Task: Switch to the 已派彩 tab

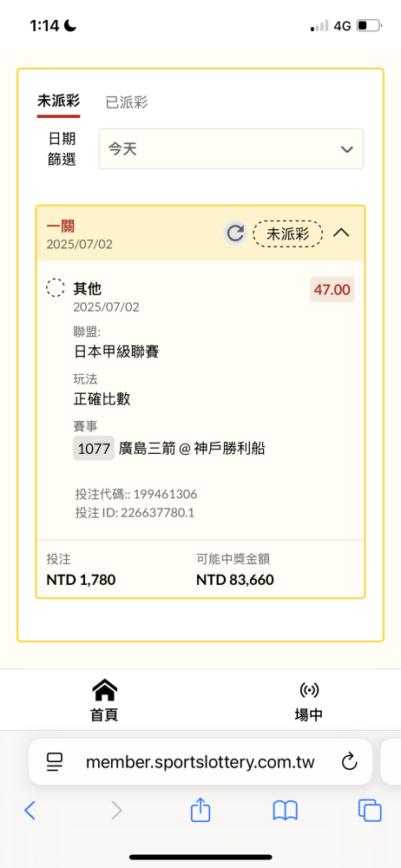Action: click(127, 102)
